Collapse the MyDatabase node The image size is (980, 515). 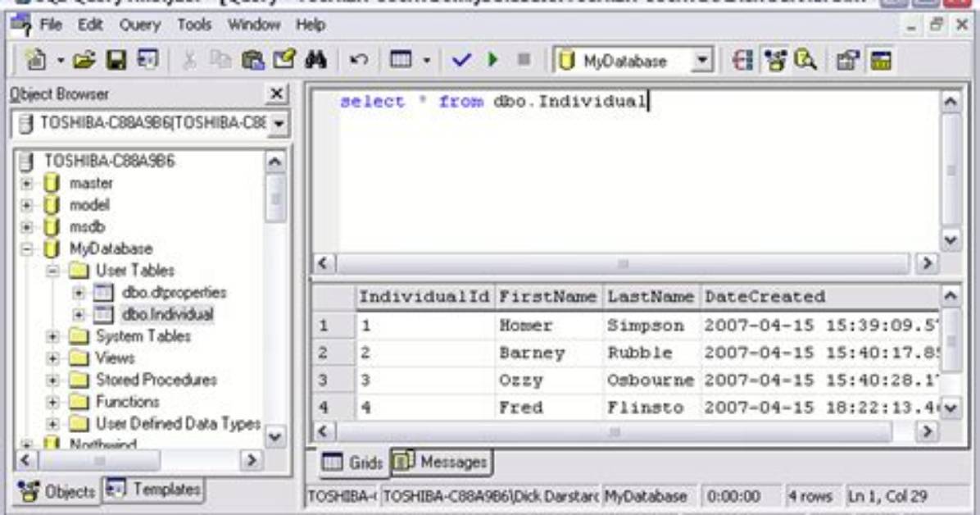(x=26, y=249)
